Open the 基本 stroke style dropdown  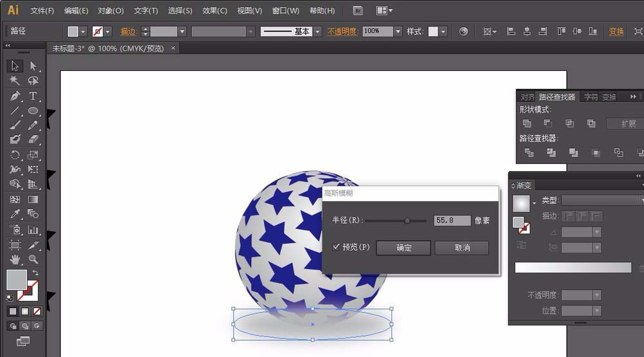317,32
